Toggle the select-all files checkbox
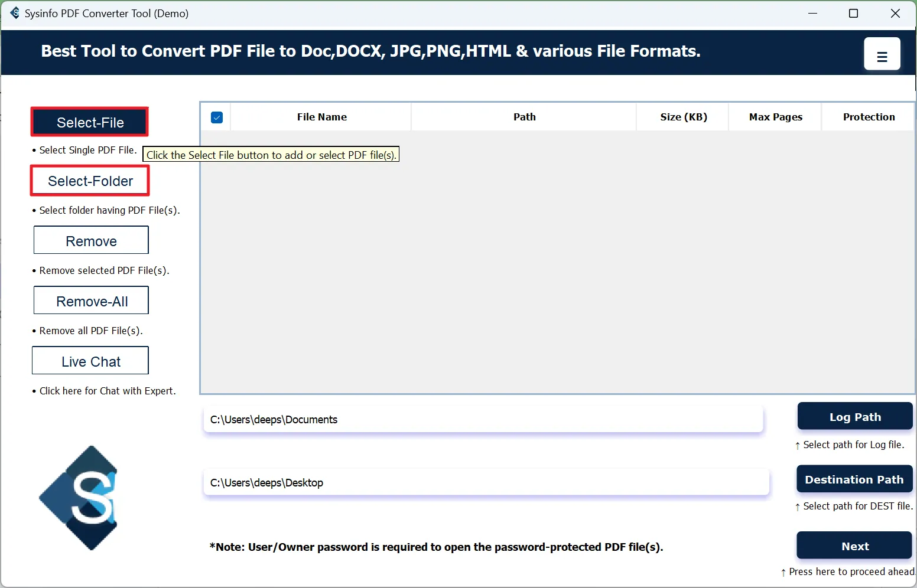This screenshot has width=917, height=588. click(x=217, y=117)
